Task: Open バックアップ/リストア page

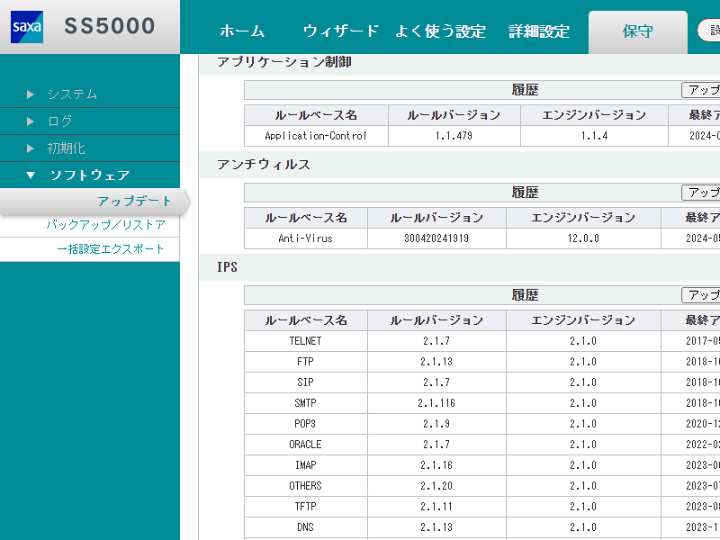Action: (x=106, y=225)
